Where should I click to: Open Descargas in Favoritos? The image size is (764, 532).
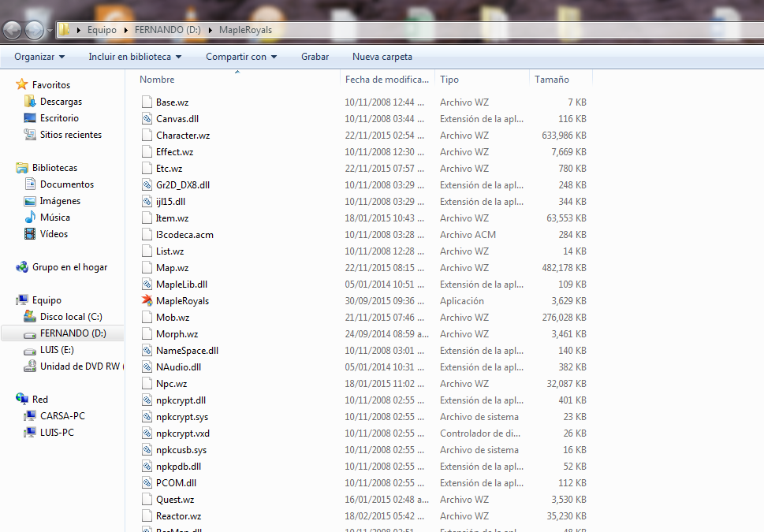pos(61,102)
